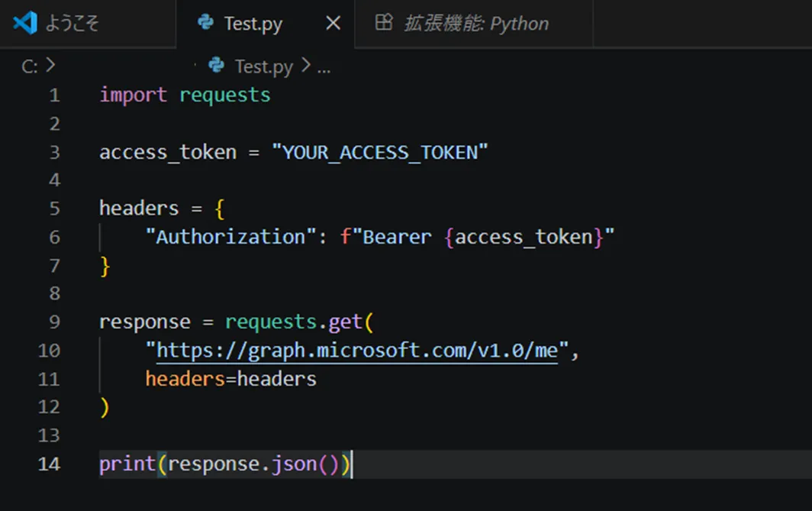Click the Test.py label in the breadcrumb
Viewport: 812px width, 511px height.
(263, 66)
